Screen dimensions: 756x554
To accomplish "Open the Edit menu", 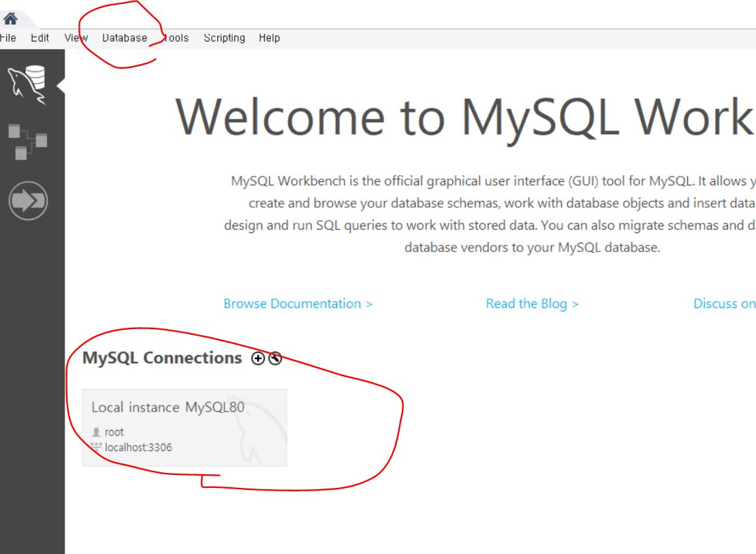I will pos(40,37).
